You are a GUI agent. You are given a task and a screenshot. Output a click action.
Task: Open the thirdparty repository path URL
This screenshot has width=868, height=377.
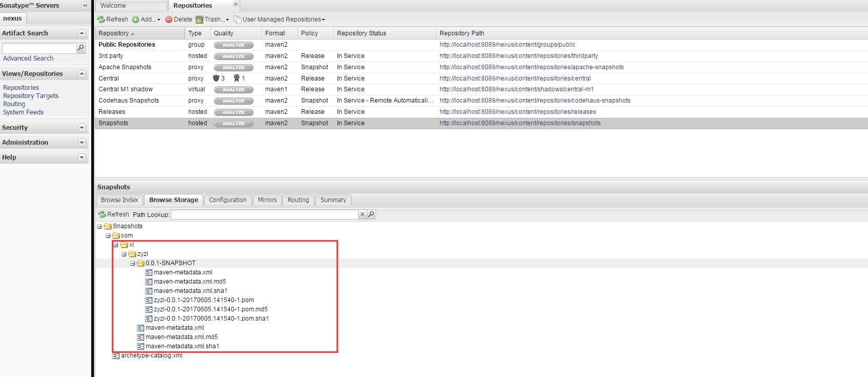click(519, 56)
